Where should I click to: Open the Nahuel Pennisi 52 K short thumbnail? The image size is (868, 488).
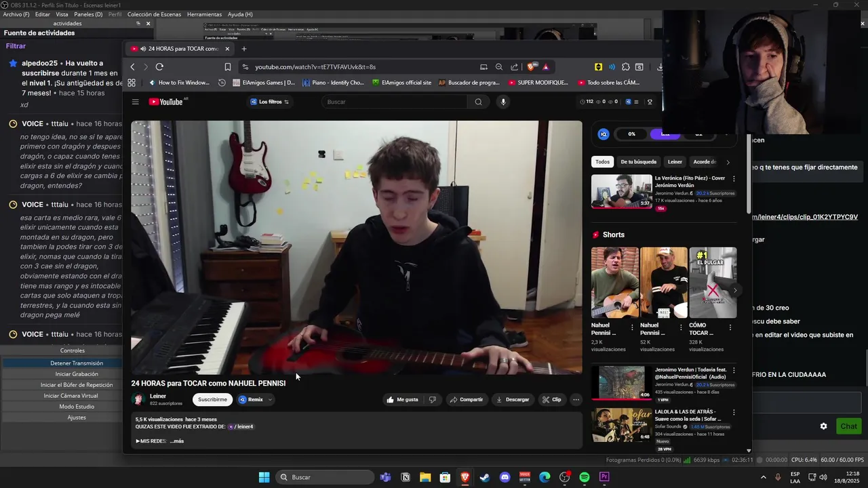[664, 283]
